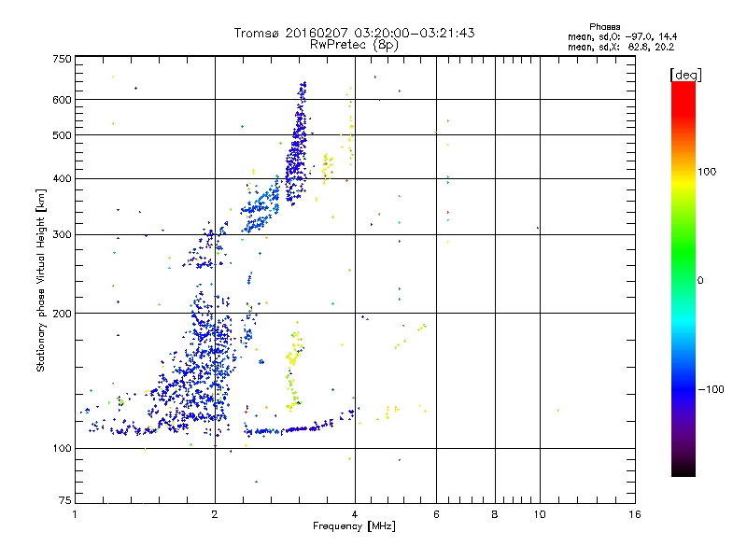This screenshot has height=560, width=747.
Task: Click the x-axis tick label '16'
Action: (635, 514)
